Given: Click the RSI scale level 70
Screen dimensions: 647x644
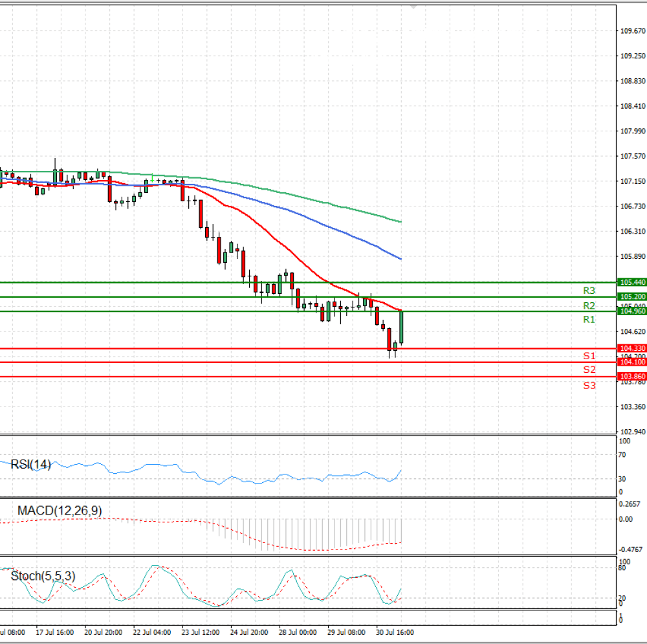Looking at the screenshot, I should click(x=622, y=455).
